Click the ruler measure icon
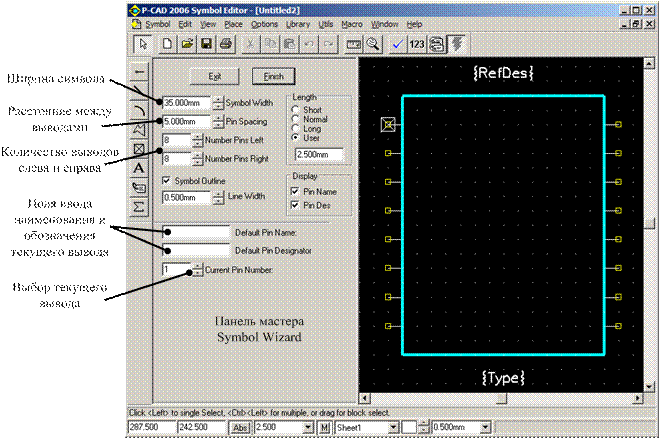The height and width of the screenshot is (440, 661). click(x=353, y=44)
